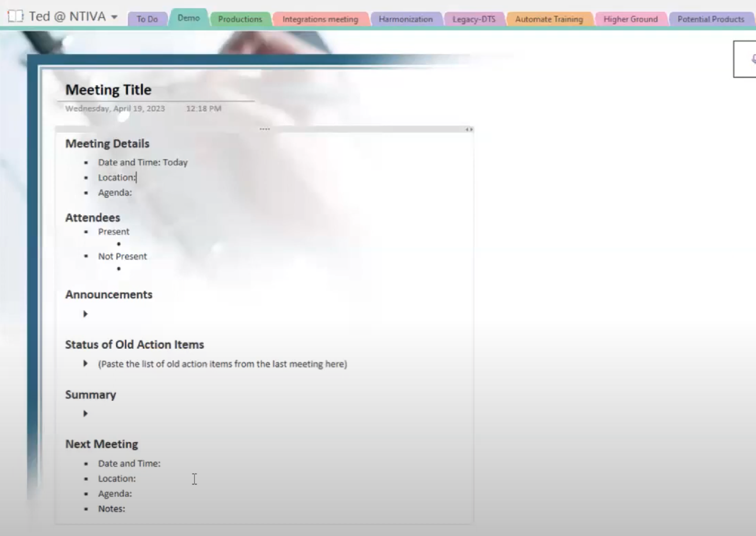756x536 pixels.
Task: Expand the old action items list triangle
Action: point(85,364)
